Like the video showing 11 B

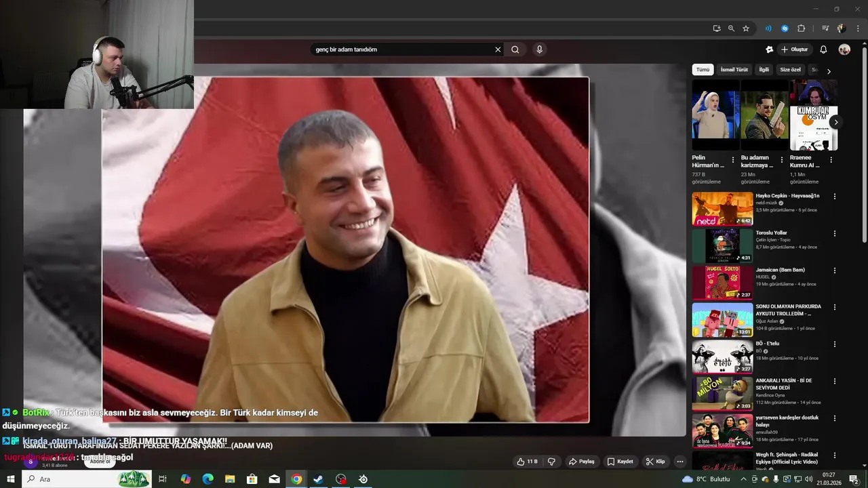coord(527,462)
